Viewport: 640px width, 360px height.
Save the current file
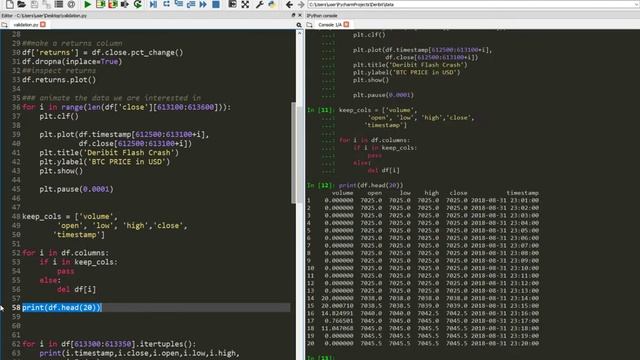pos(34,4)
